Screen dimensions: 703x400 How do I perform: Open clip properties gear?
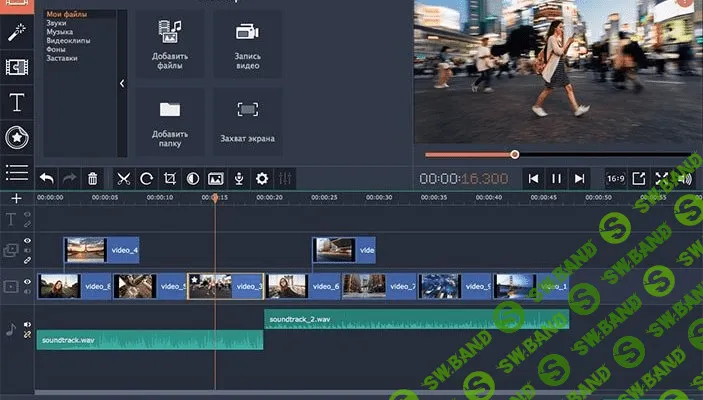262,178
